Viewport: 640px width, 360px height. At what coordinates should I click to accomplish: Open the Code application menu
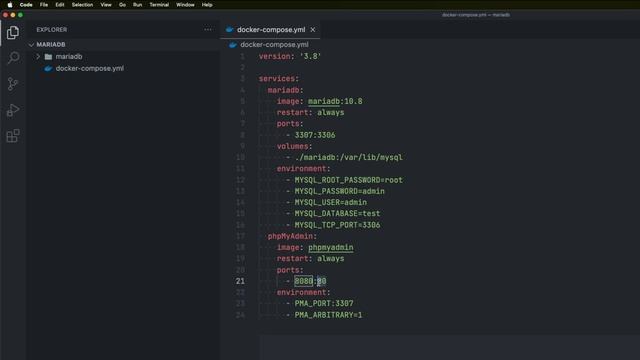(x=26, y=5)
